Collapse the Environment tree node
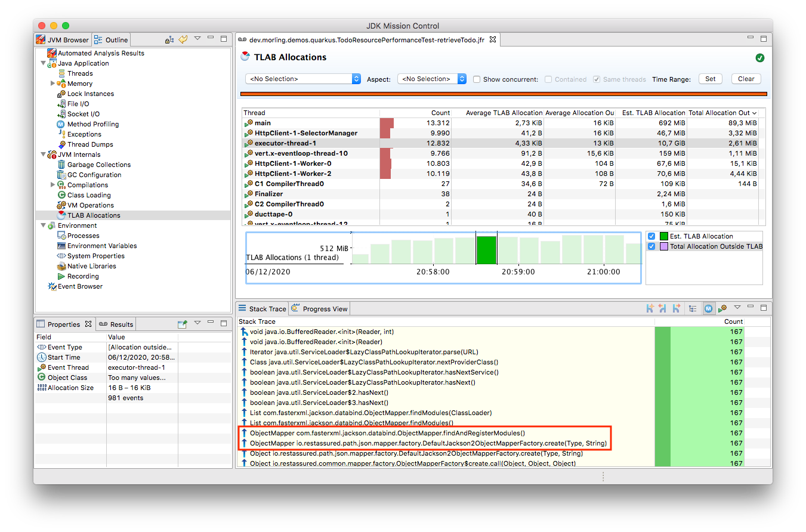 (43, 225)
